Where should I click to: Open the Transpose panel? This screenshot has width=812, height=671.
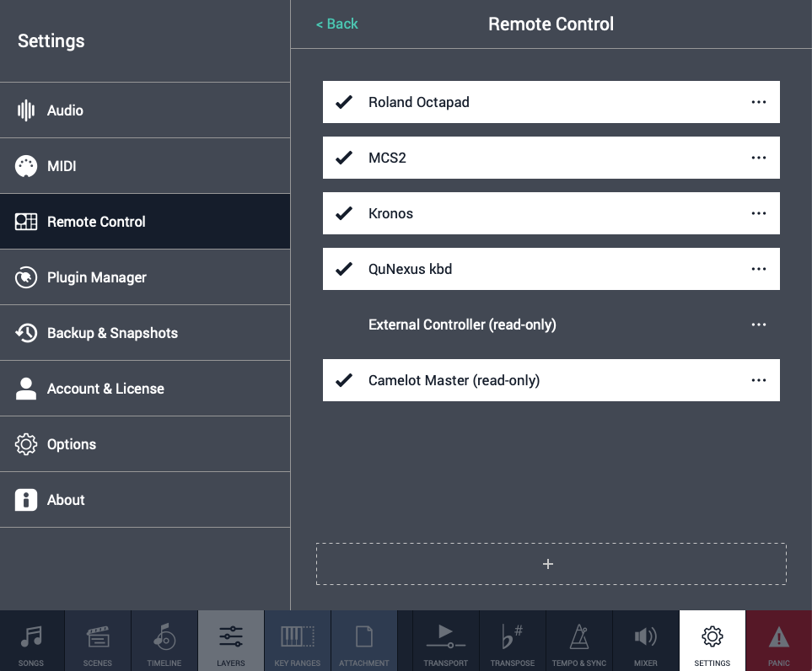tap(512, 641)
